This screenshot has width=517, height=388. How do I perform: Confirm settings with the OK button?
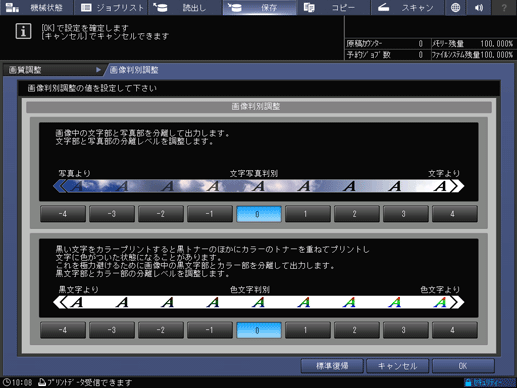463,366
